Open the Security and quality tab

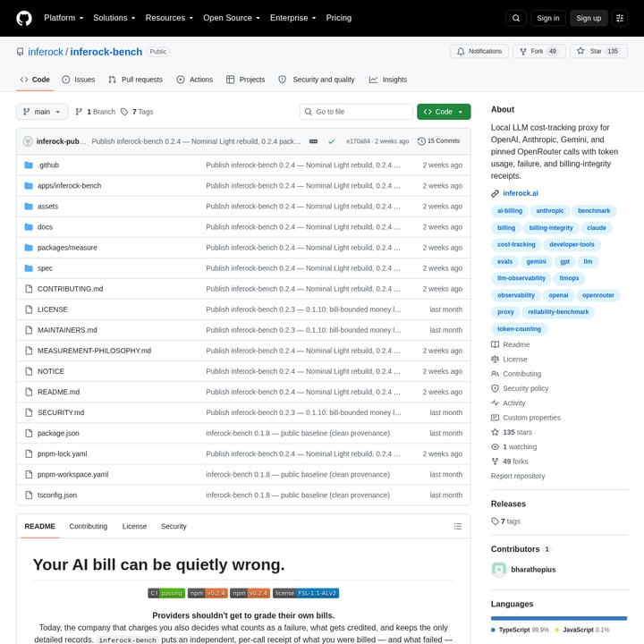(317, 80)
